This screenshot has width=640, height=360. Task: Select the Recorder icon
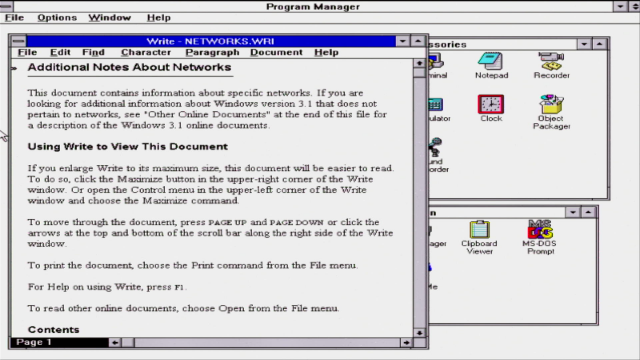coord(551,64)
